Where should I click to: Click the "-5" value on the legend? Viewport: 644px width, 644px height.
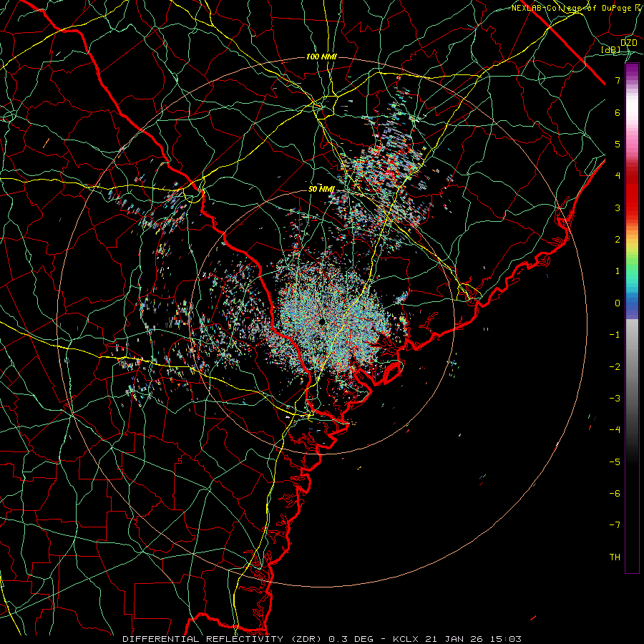[x=615, y=462]
